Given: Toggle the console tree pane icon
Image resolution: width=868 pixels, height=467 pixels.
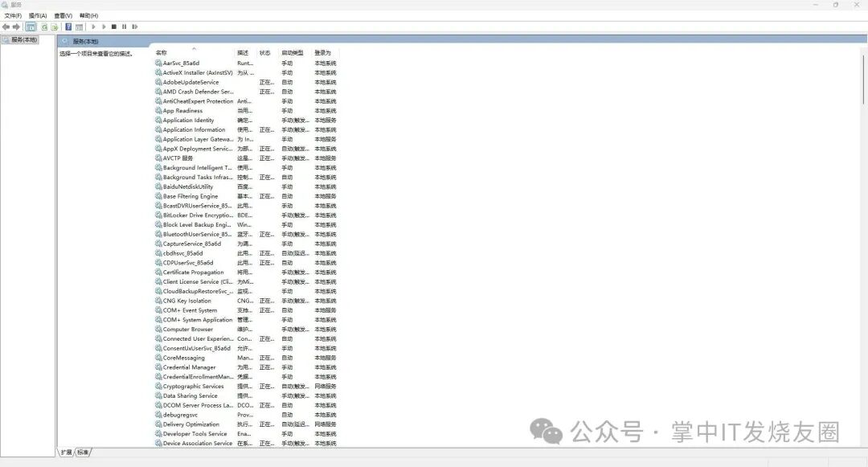Looking at the screenshot, I should tap(31, 27).
